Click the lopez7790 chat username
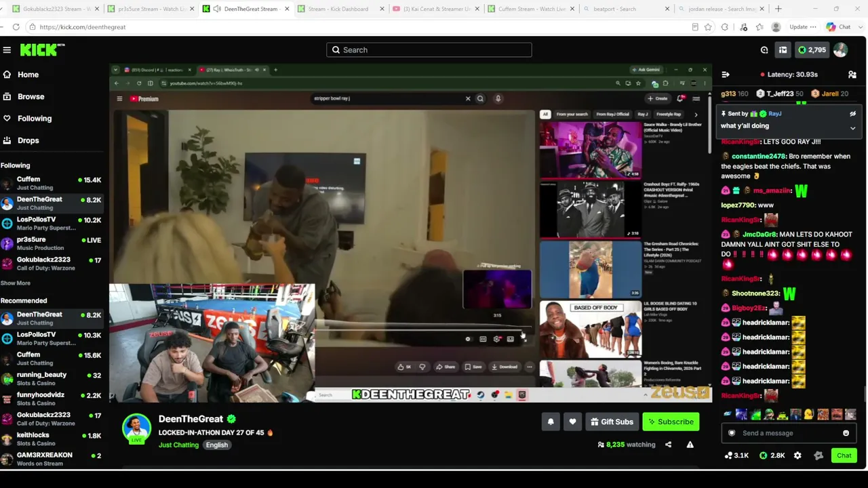This screenshot has height=488, width=868. pyautogui.click(x=738, y=205)
